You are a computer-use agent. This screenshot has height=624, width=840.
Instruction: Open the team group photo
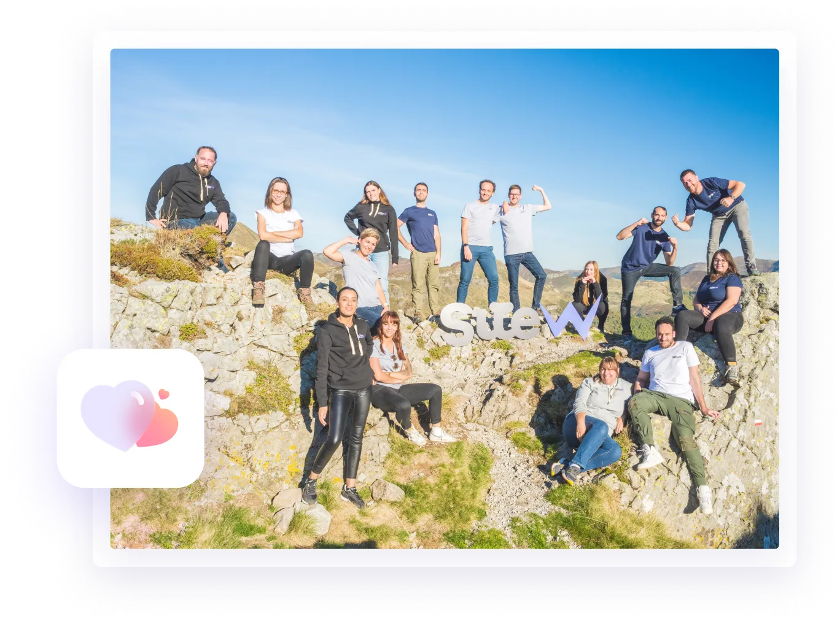pyautogui.click(x=445, y=298)
